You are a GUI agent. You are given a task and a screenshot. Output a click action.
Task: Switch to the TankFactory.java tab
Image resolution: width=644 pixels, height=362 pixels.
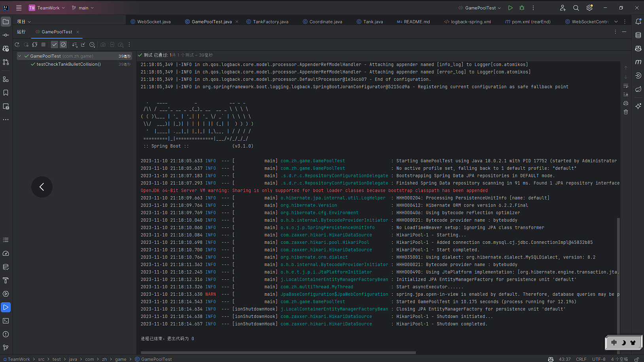click(267, 22)
